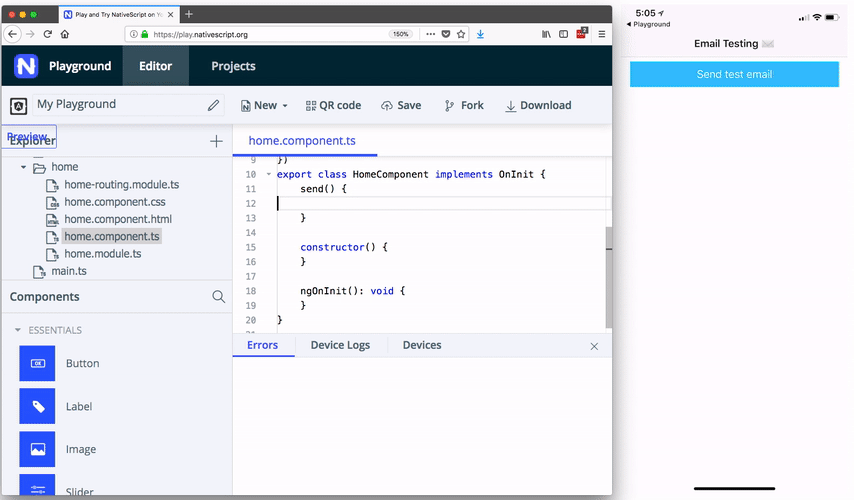This screenshot has height=500, width=854.
Task: Select the Label component icon
Action: 37,406
